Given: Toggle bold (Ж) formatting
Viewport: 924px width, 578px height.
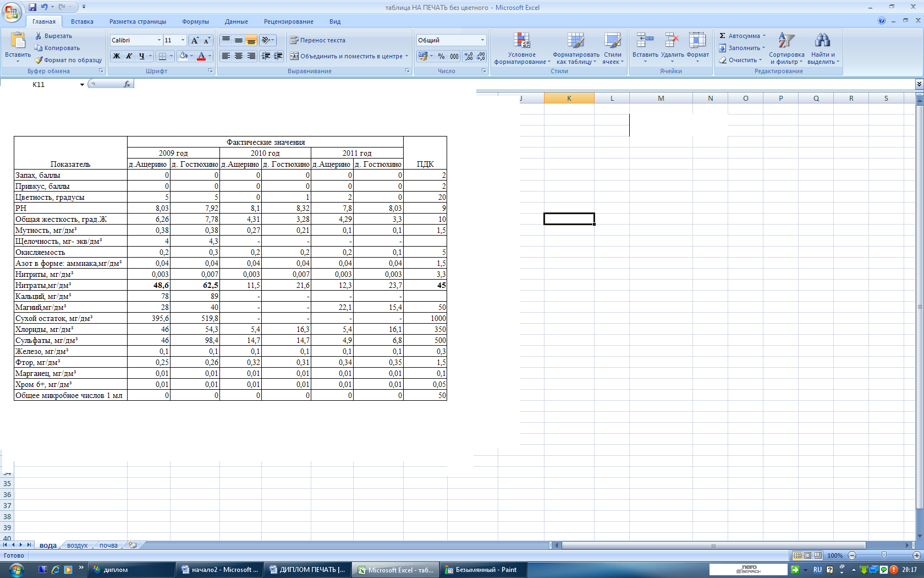Looking at the screenshot, I should (x=117, y=56).
